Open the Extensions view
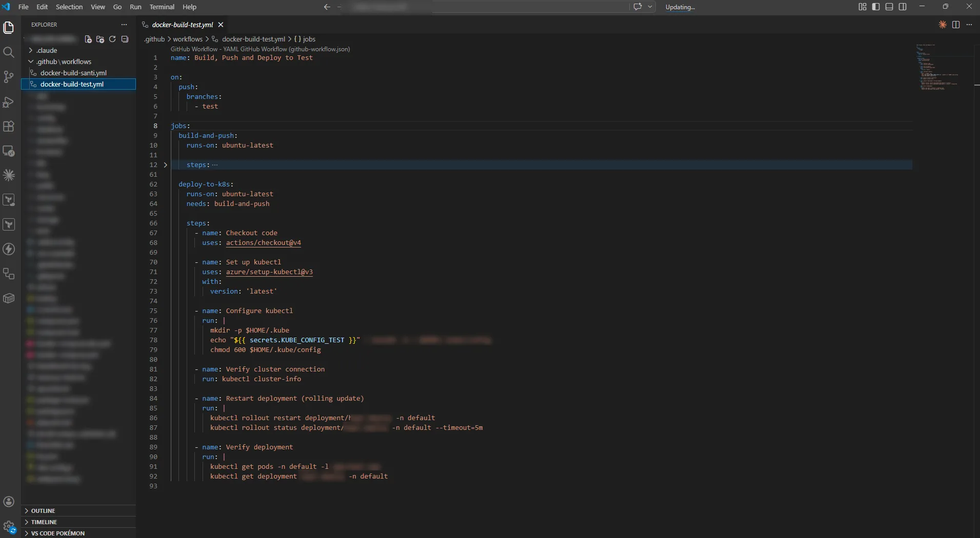This screenshot has width=980, height=538. tap(9, 126)
